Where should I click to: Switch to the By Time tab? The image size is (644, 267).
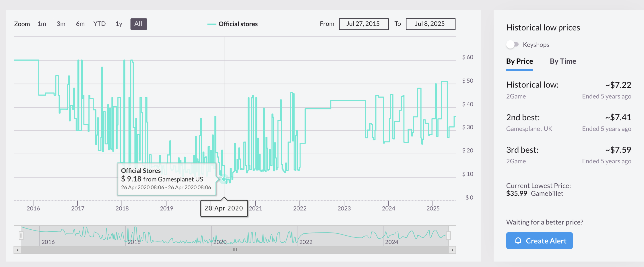click(563, 61)
